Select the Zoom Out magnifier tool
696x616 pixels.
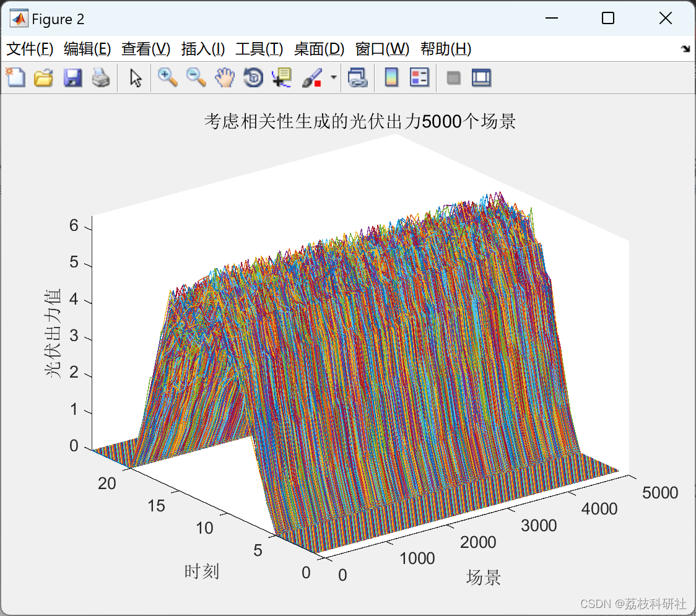196,77
